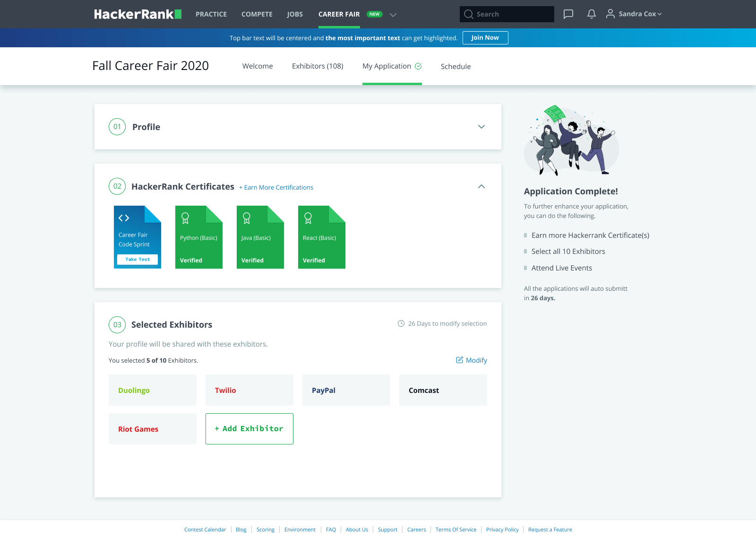
Task: Select the Twilio exhibitor card
Action: (249, 390)
